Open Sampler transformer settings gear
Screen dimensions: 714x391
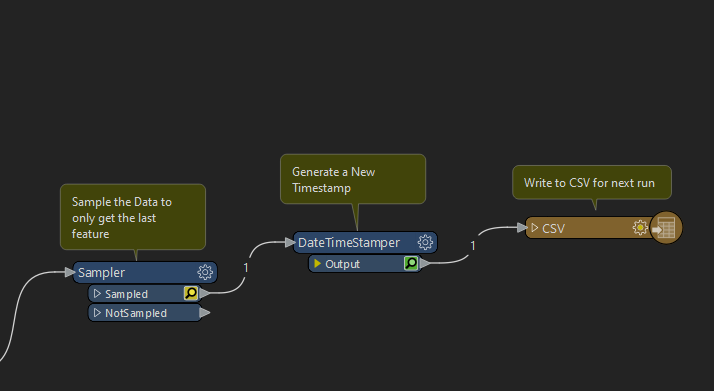[205, 272]
